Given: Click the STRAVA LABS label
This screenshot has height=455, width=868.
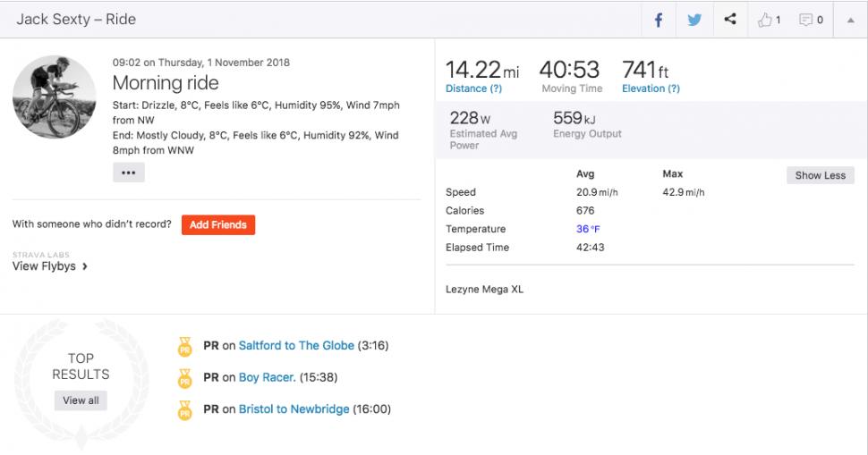Looking at the screenshot, I should (41, 255).
